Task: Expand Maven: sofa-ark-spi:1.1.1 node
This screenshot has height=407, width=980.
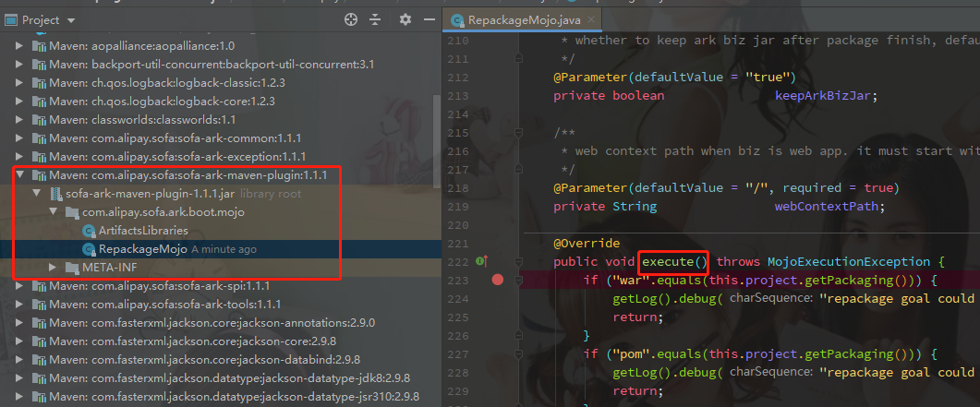Action: click(19, 286)
